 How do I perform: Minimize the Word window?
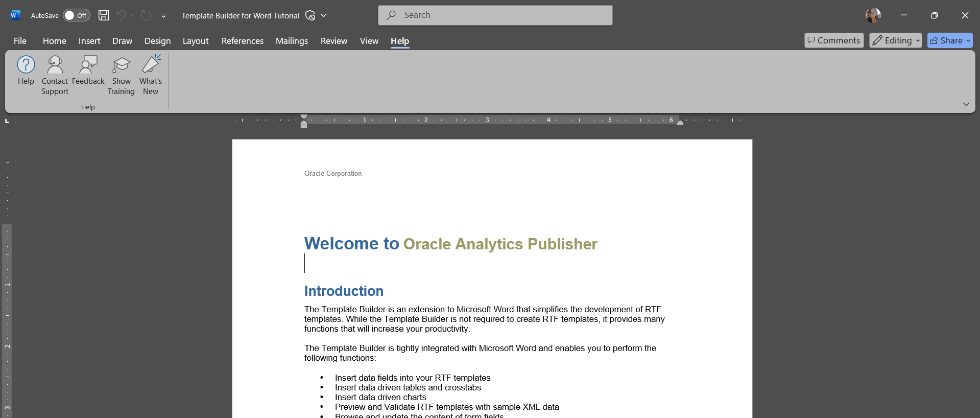(904, 15)
